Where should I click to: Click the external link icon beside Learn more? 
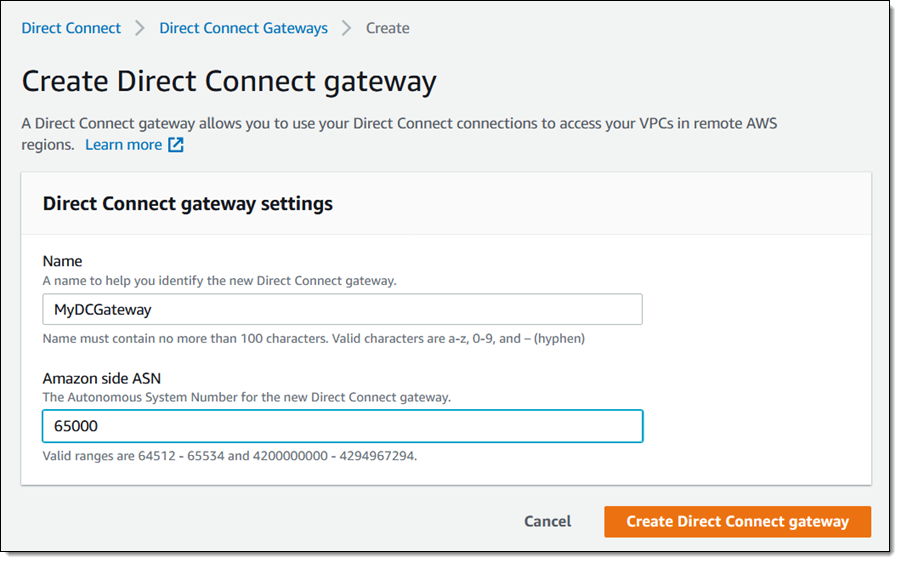click(x=176, y=145)
